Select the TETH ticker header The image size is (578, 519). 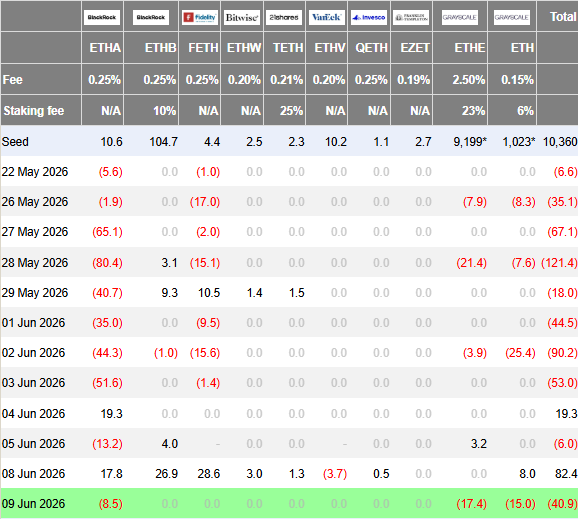[x=288, y=48]
